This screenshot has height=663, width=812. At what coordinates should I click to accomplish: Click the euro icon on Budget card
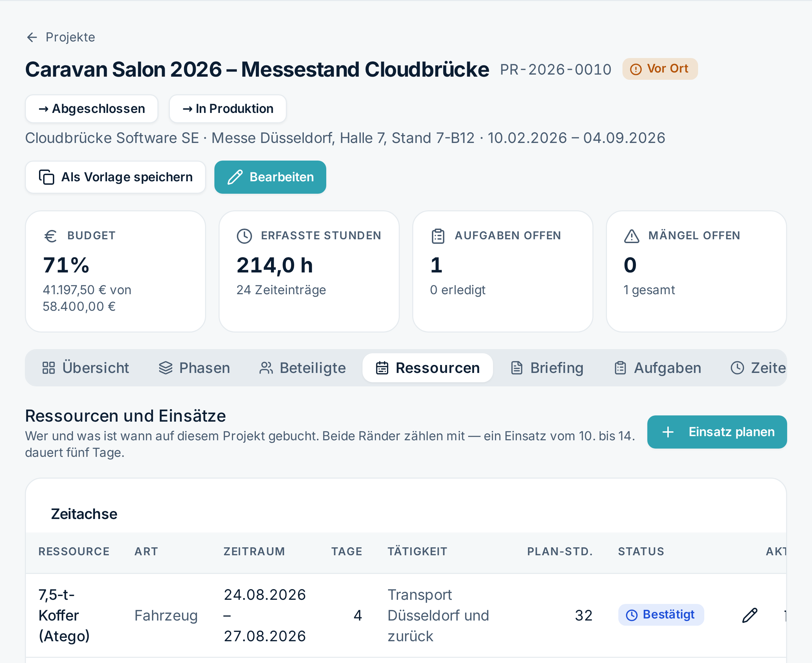pyautogui.click(x=50, y=236)
